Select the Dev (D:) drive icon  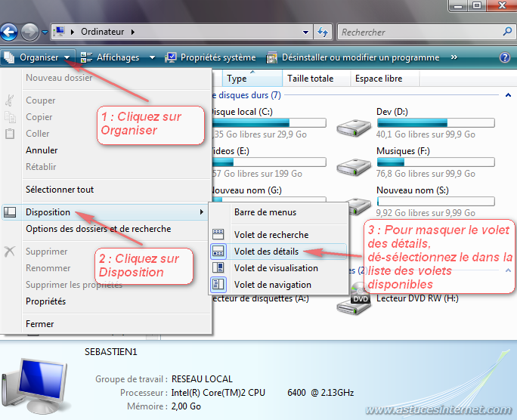pyautogui.click(x=354, y=128)
